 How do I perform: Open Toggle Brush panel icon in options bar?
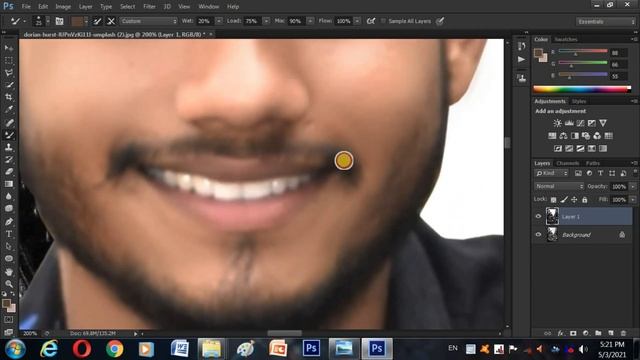pos(60,21)
